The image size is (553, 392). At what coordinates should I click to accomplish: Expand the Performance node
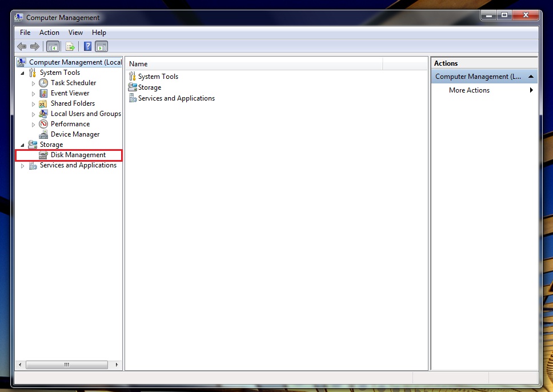point(34,125)
